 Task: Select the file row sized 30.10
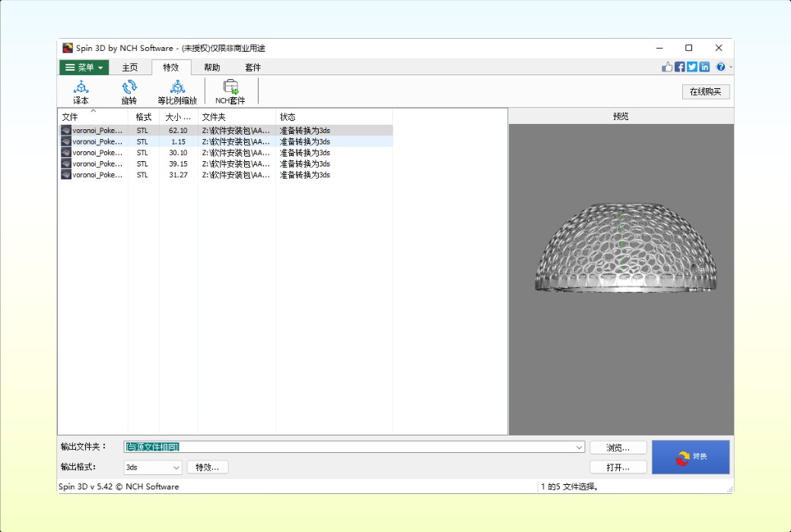(225, 153)
